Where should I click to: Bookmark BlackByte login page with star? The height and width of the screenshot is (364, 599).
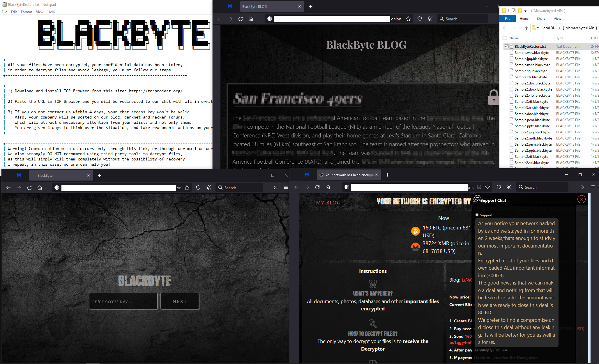[187, 188]
